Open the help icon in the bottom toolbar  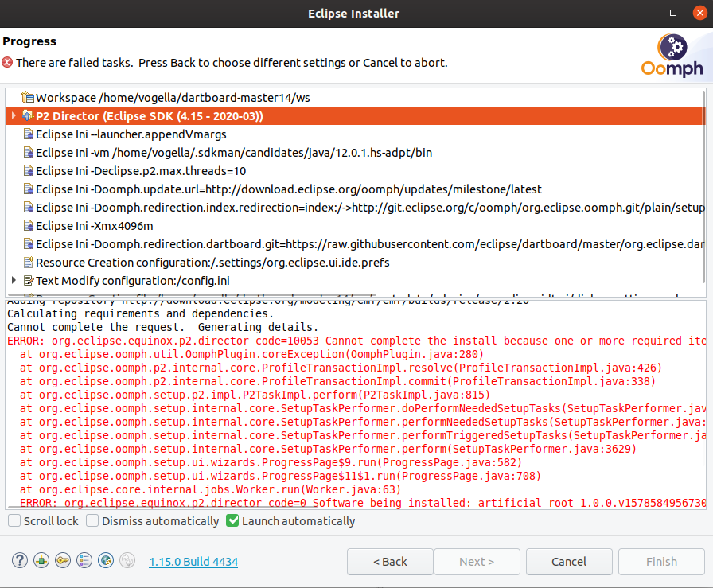(20, 560)
